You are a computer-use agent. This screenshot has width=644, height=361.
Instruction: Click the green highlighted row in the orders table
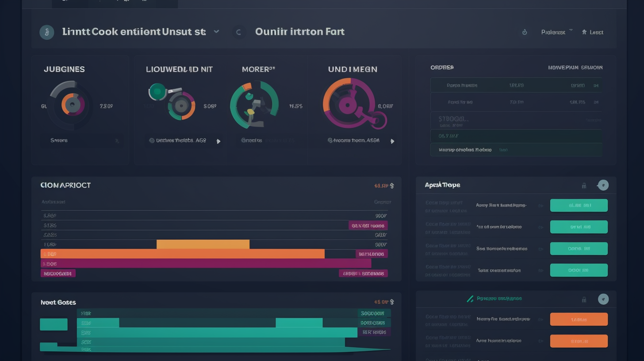(516, 136)
